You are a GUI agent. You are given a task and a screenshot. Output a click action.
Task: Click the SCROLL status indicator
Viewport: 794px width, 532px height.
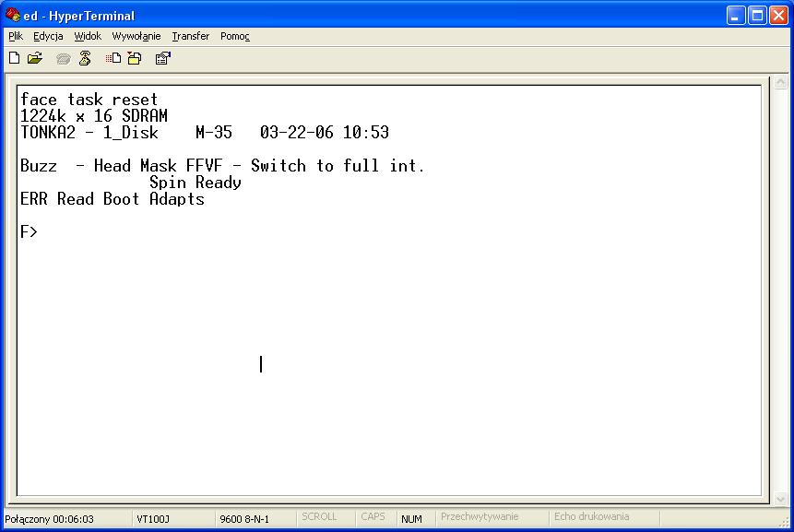[319, 517]
